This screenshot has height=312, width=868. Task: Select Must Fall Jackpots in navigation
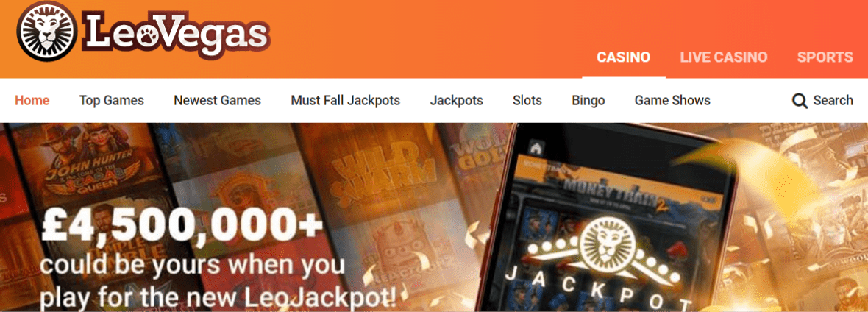tap(346, 100)
